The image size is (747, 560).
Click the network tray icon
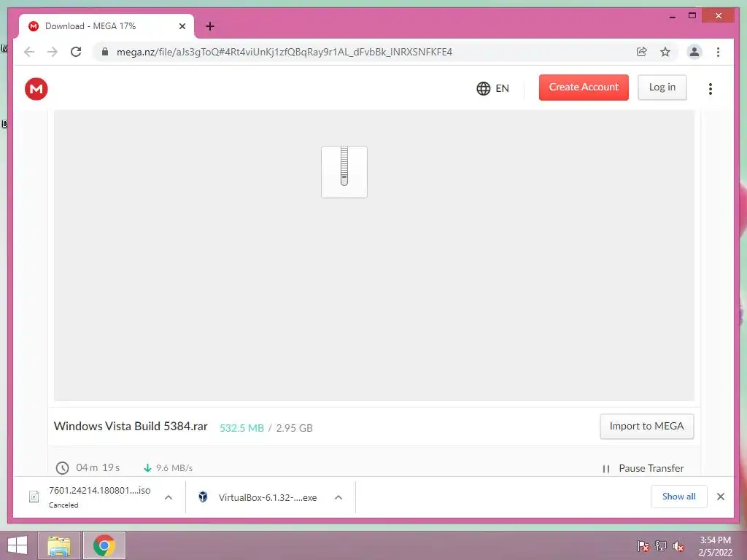661,546
